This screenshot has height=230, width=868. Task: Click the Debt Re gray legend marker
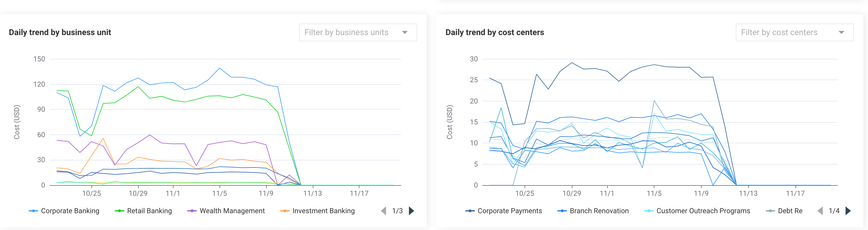click(770, 211)
